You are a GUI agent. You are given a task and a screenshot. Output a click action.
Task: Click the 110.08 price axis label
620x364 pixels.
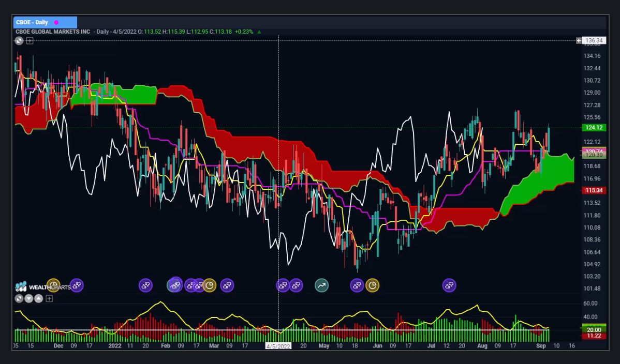(592, 228)
